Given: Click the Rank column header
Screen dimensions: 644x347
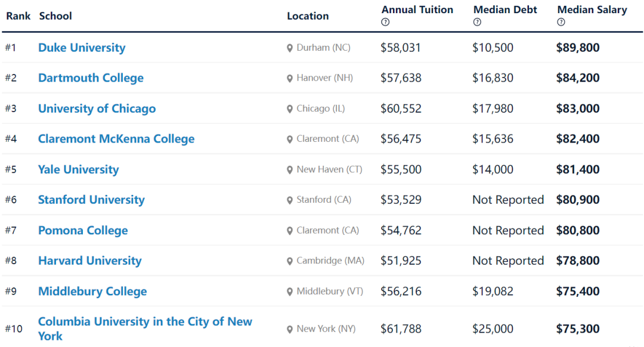Looking at the screenshot, I should coord(18,16).
